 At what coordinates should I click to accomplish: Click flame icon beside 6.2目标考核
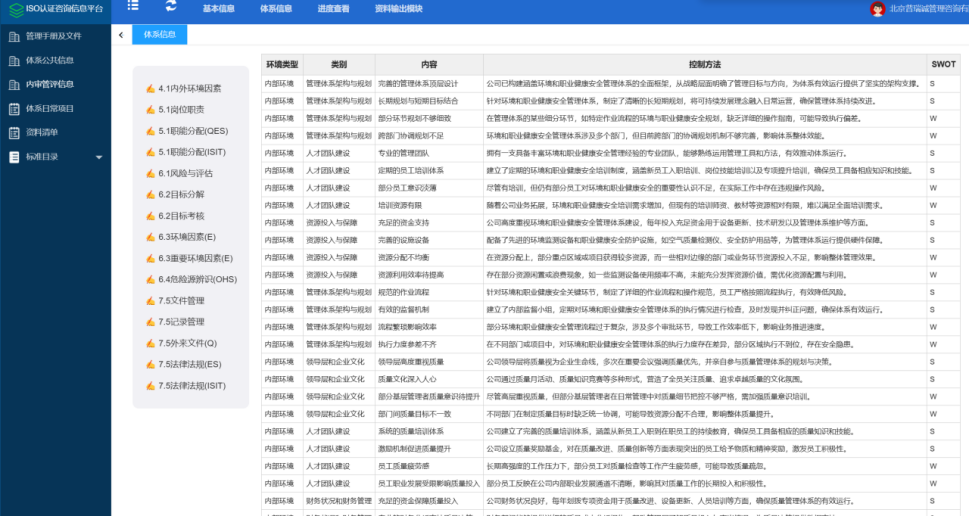tap(150, 216)
